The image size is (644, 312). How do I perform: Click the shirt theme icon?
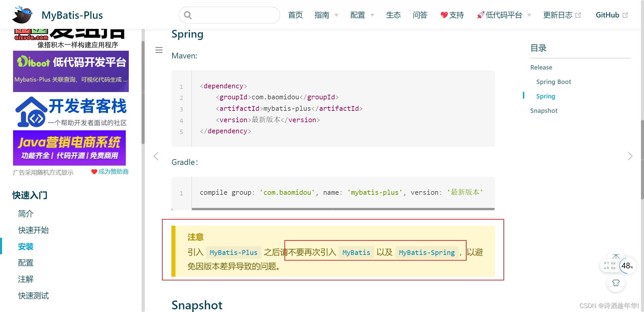(616, 283)
